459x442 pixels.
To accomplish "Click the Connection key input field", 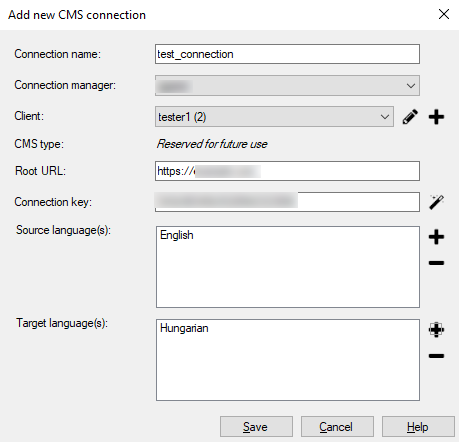I will [x=287, y=202].
